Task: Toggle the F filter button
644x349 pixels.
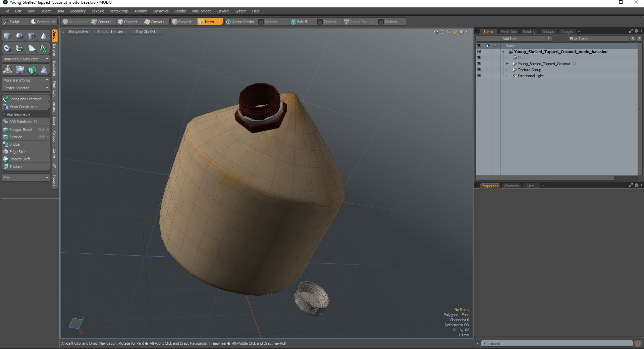Action: point(639,39)
